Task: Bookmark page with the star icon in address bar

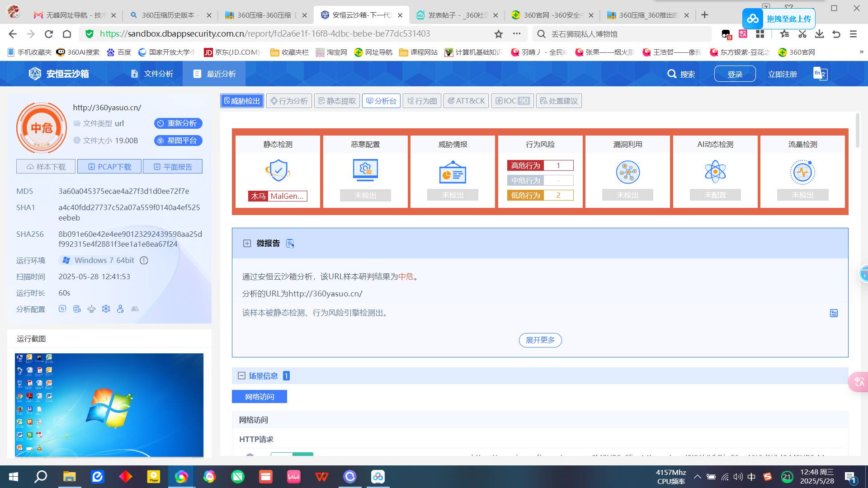Action: (x=498, y=34)
